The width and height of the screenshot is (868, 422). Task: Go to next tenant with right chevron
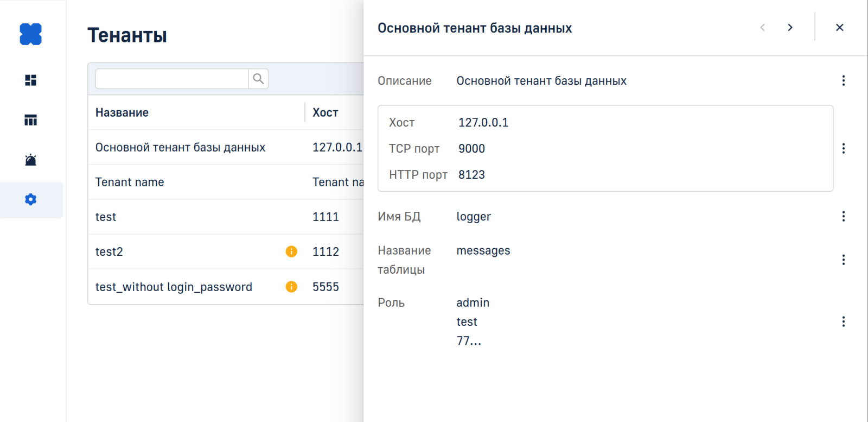tap(790, 28)
